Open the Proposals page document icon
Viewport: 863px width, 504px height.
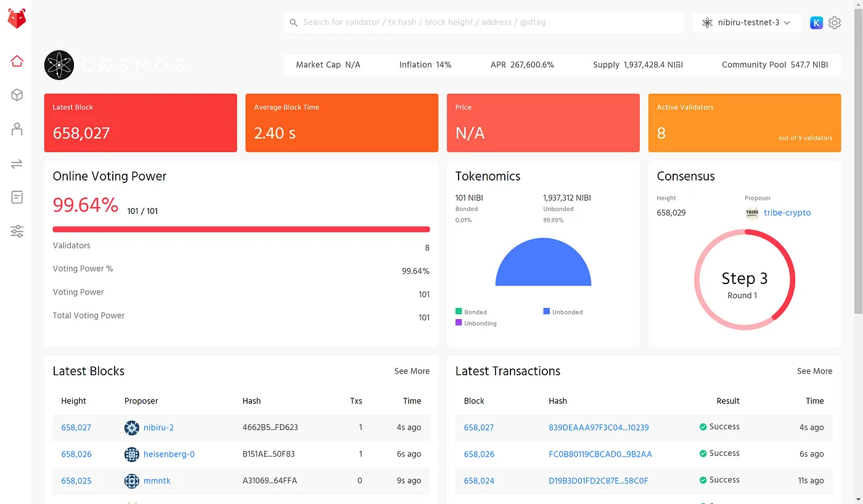pyautogui.click(x=17, y=197)
